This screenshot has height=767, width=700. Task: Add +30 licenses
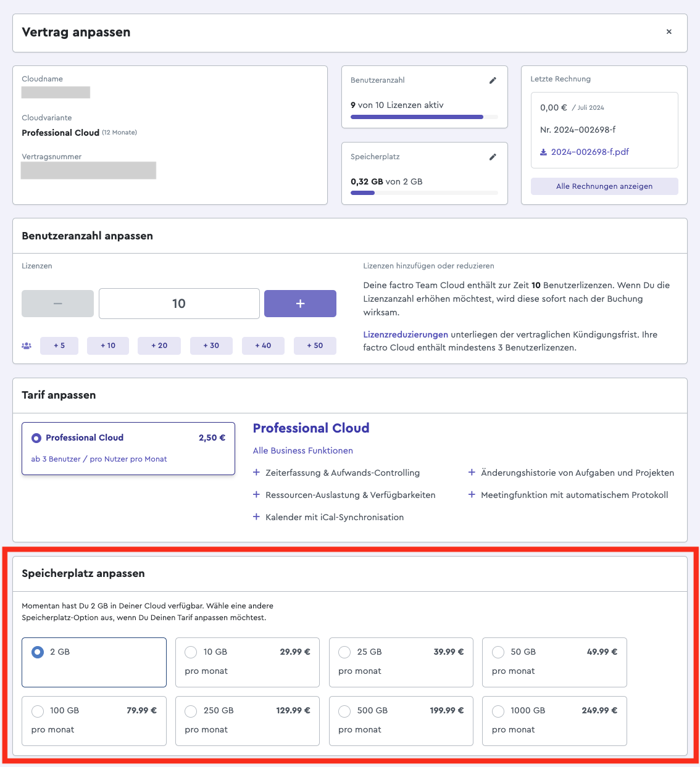[x=211, y=346]
